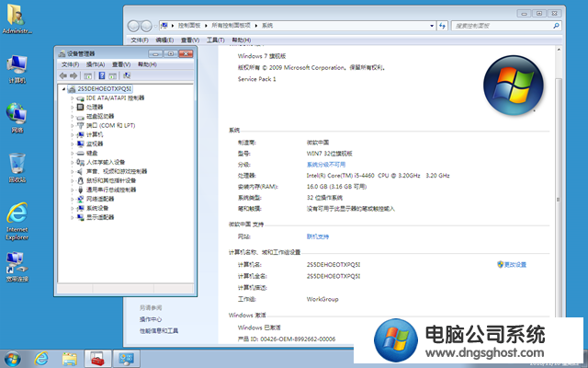Click the Forward button in System window

[146, 26]
